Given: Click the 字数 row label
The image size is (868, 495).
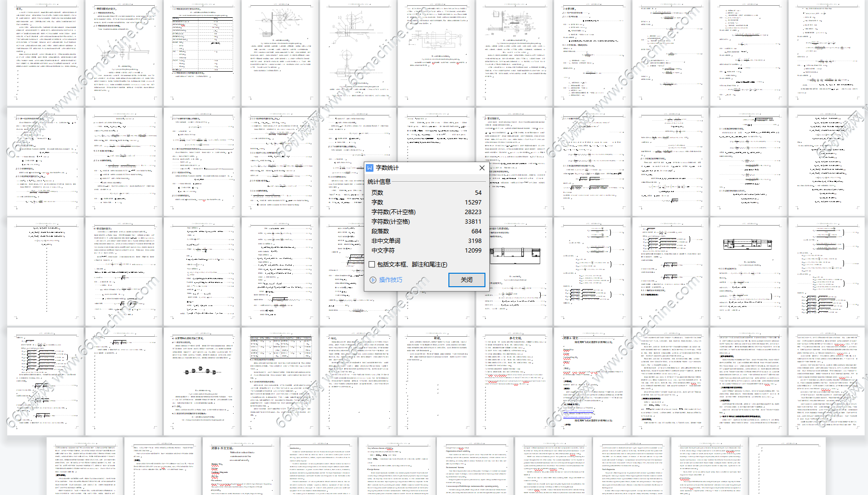Looking at the screenshot, I should click(x=377, y=203).
